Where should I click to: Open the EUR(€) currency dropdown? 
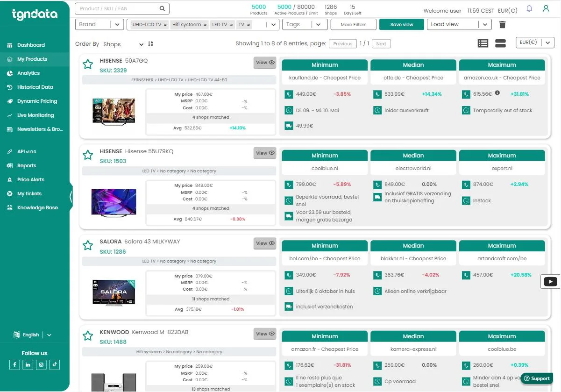click(535, 43)
